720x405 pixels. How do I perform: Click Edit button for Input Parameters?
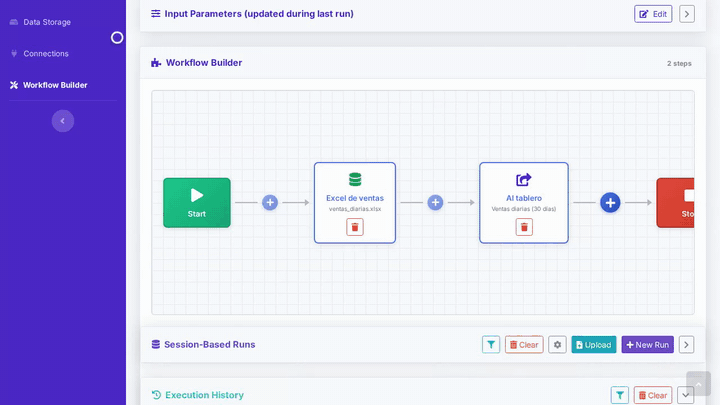point(653,14)
